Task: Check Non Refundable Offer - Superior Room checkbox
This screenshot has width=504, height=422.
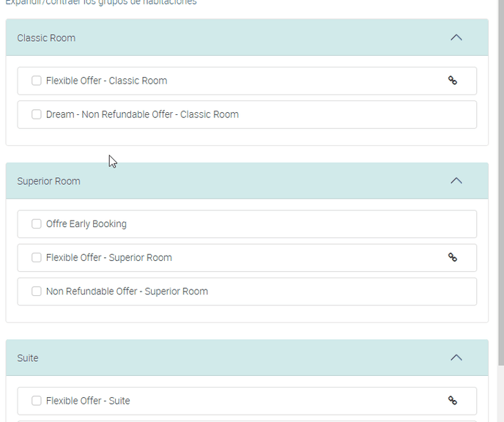Action: [37, 292]
